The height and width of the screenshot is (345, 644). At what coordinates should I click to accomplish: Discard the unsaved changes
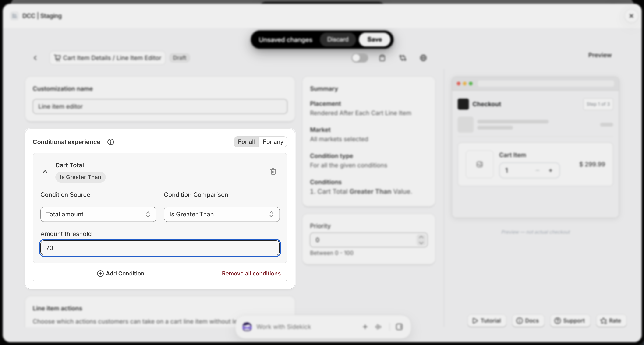pyautogui.click(x=337, y=39)
